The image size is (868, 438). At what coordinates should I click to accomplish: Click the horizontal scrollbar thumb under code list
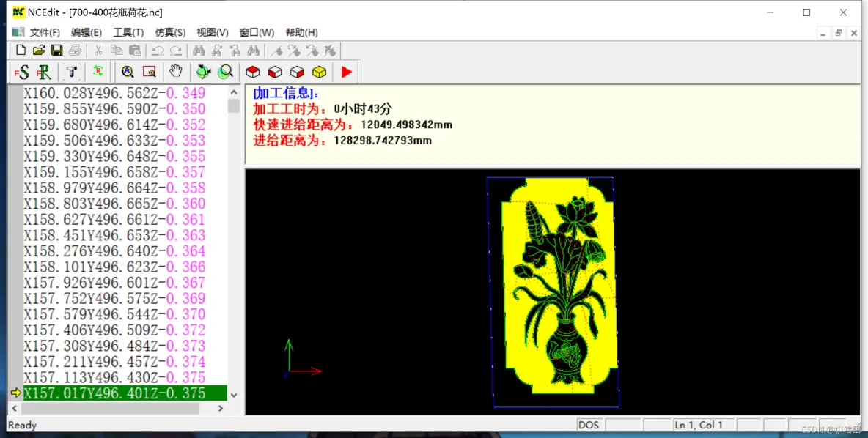coord(110,408)
